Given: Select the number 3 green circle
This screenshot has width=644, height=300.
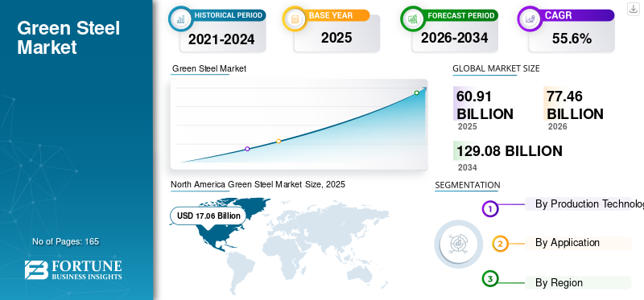Looking at the screenshot, I should pyautogui.click(x=489, y=279).
